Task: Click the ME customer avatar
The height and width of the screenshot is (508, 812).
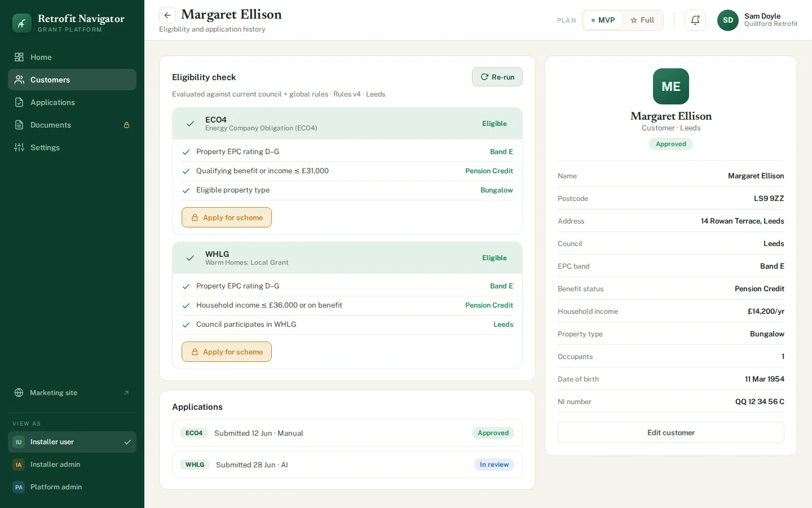Action: [671, 86]
